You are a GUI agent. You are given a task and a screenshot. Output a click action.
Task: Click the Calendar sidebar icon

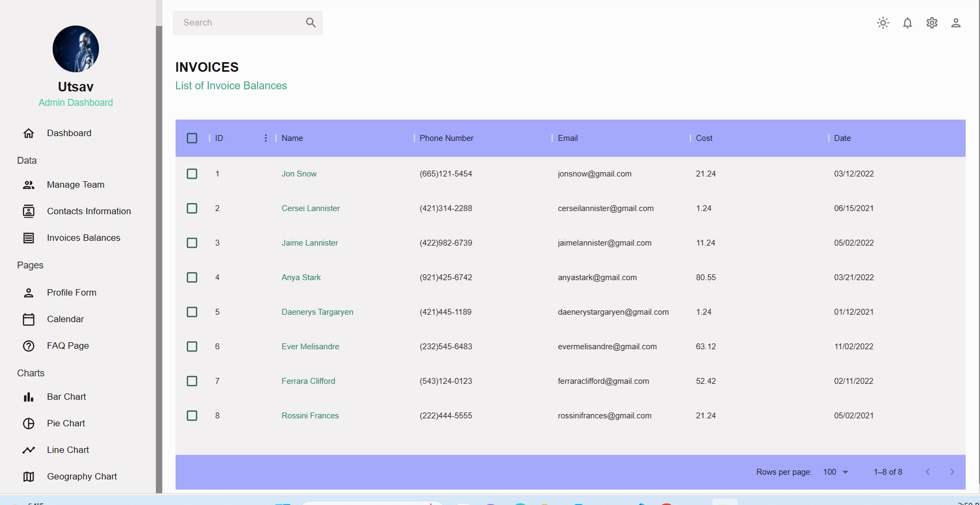pyautogui.click(x=29, y=319)
